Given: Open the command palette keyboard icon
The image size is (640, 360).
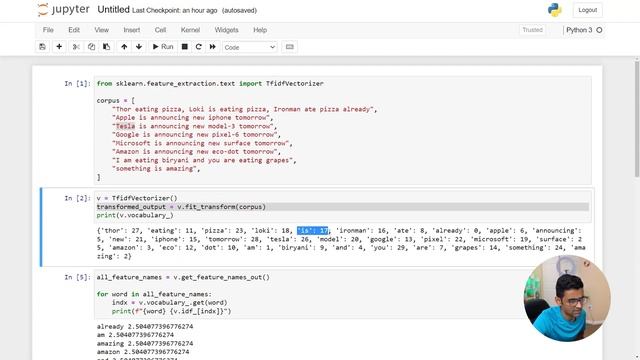Looking at the screenshot, I should coord(289,47).
